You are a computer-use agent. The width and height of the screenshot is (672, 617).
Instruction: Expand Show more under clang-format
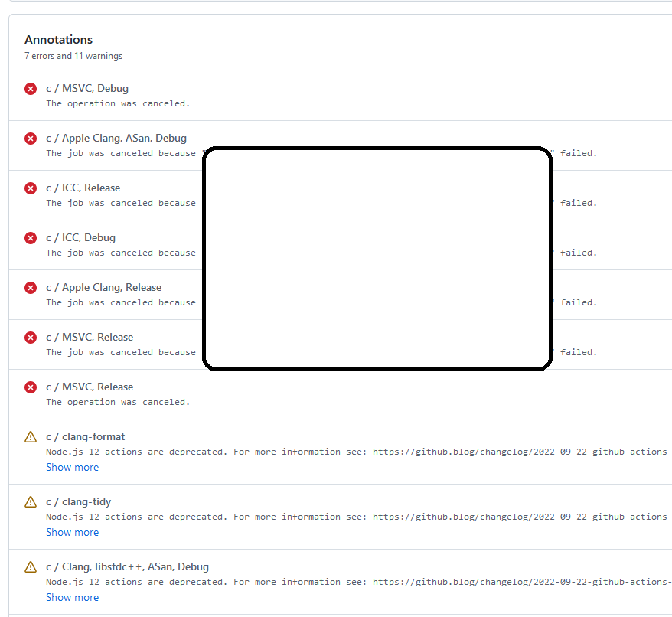pos(73,468)
